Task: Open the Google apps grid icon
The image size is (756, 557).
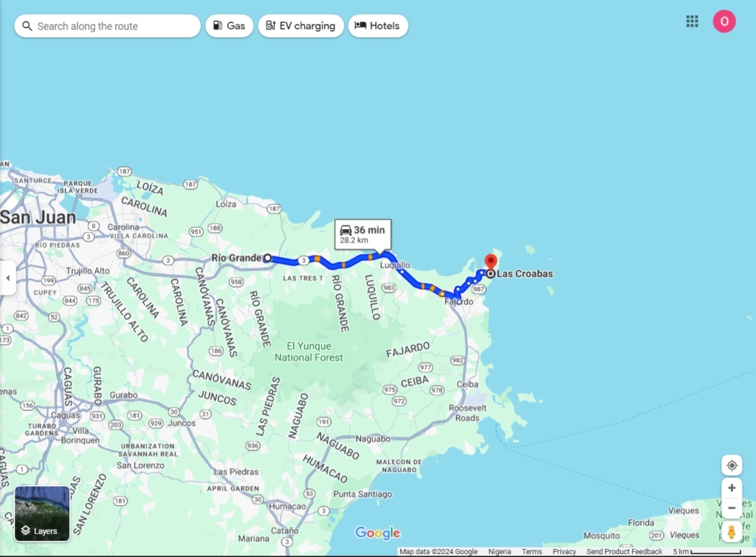Action: point(692,21)
